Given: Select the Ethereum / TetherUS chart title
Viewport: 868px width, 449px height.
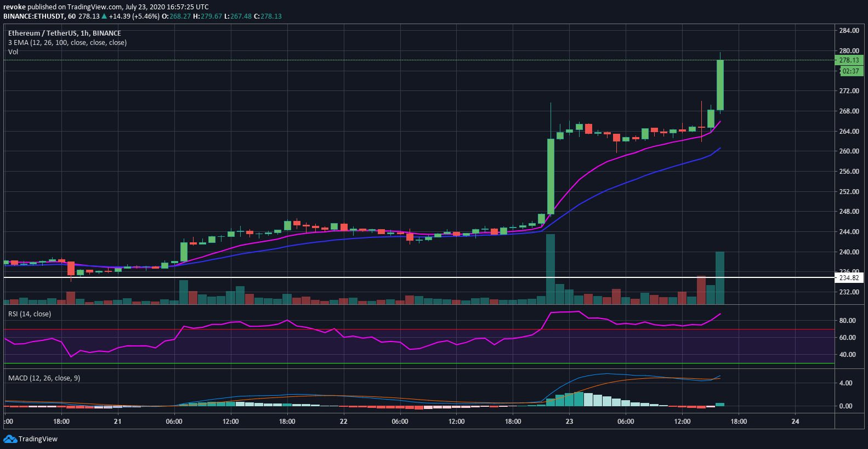Looking at the screenshot, I should (65, 33).
